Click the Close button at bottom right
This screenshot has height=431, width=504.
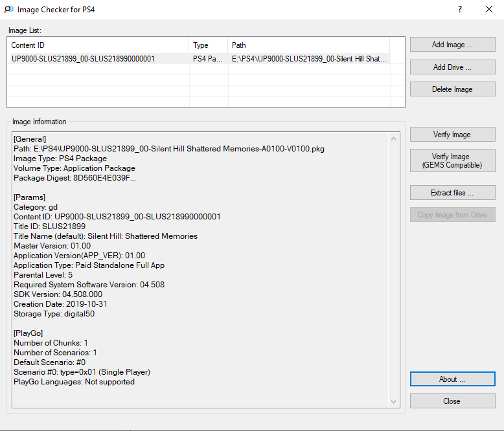point(453,401)
